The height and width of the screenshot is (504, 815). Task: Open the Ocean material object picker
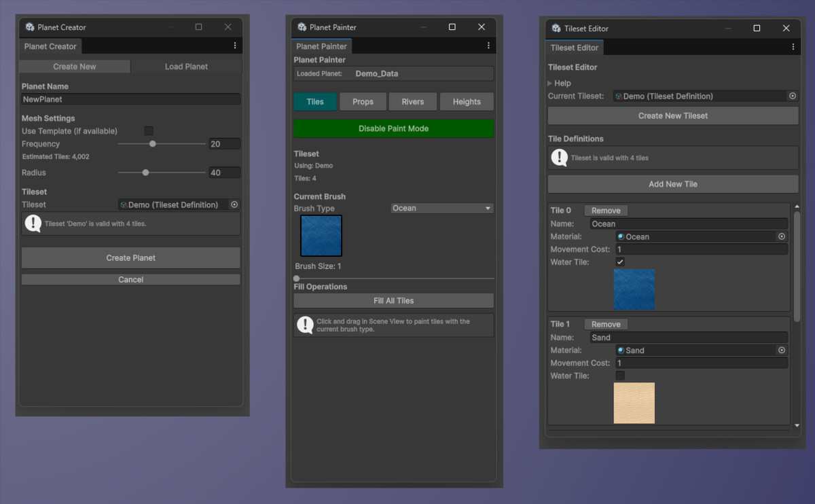point(782,236)
